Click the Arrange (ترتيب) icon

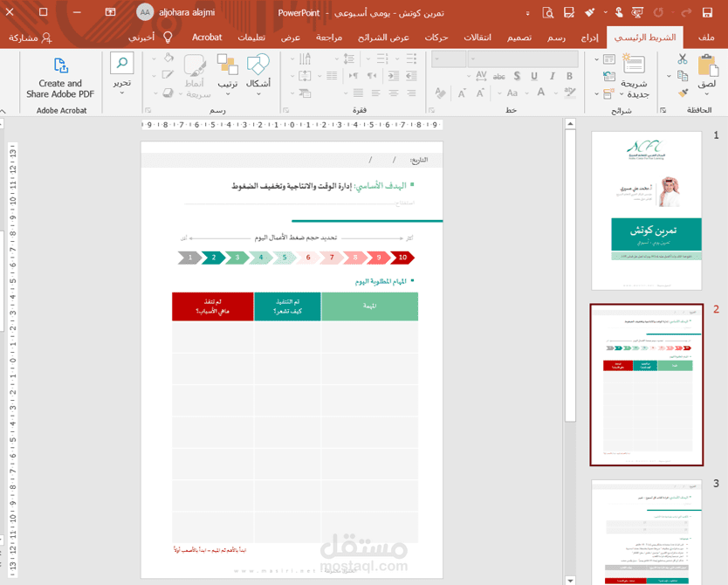(x=228, y=65)
